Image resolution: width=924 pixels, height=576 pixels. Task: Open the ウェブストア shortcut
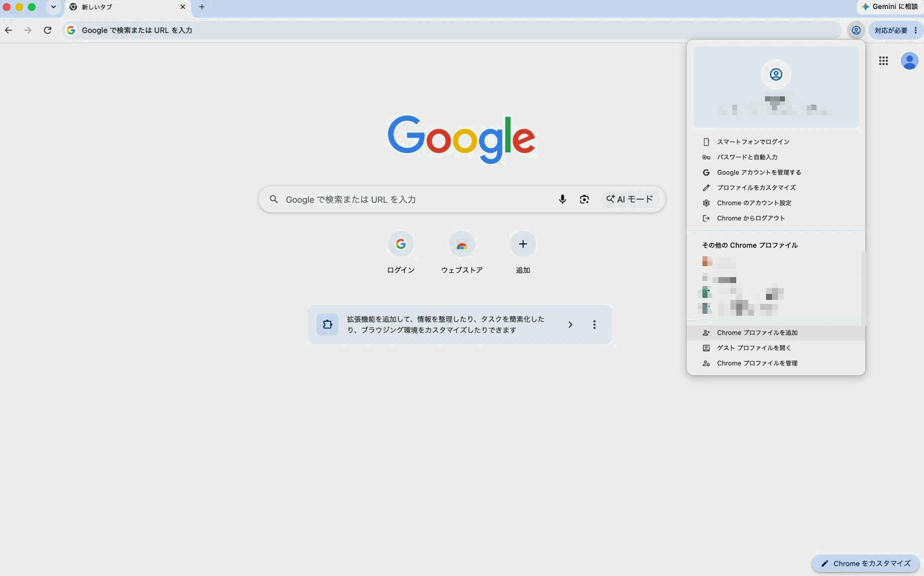point(462,252)
